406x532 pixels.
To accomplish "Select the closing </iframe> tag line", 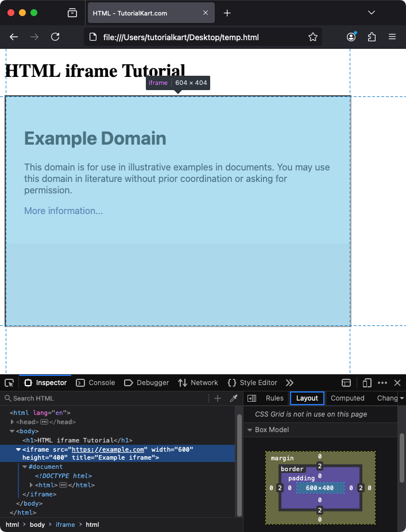I will 40,494.
